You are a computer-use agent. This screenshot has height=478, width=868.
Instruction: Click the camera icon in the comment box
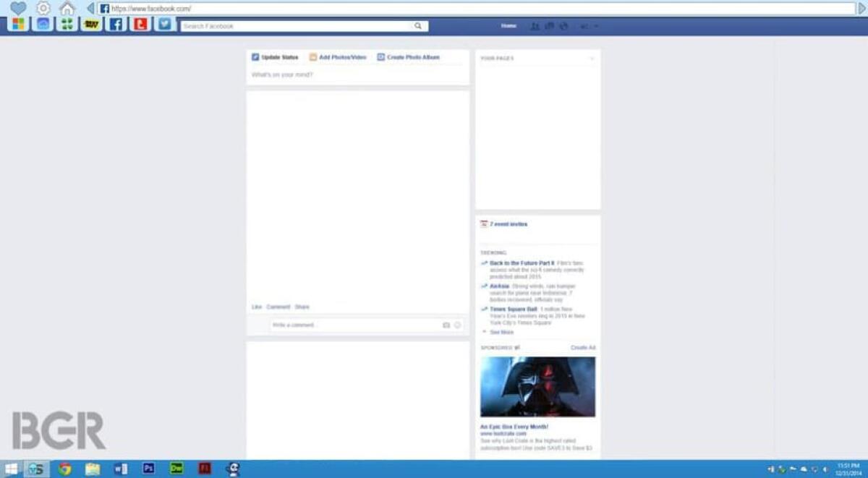446,325
